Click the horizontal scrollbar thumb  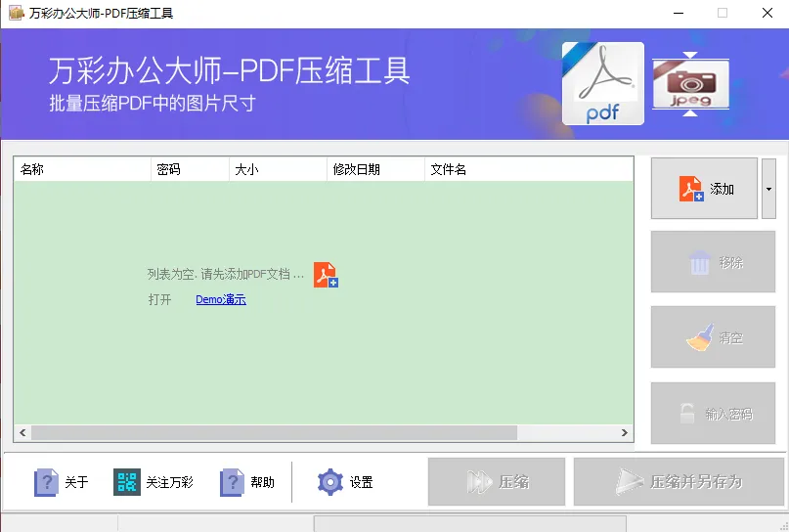[x=274, y=432]
